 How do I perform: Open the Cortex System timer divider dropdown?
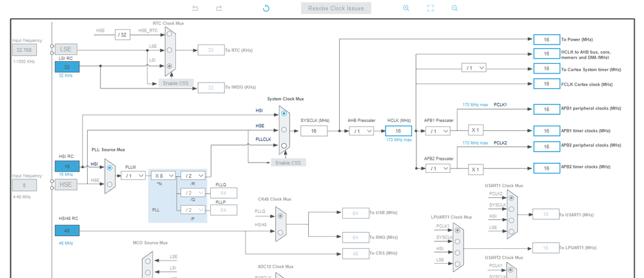tap(474, 68)
